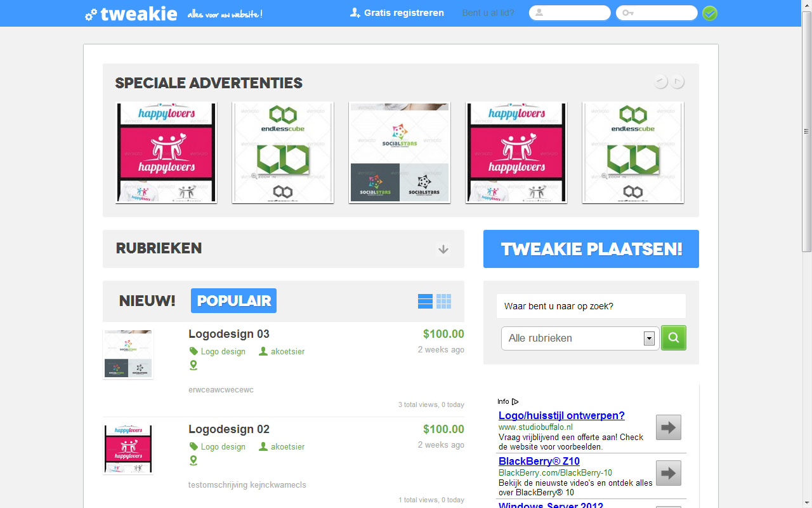Screen dimensions: 812x508
Task: Click the user icon on Logodesign 03
Action: click(x=263, y=351)
